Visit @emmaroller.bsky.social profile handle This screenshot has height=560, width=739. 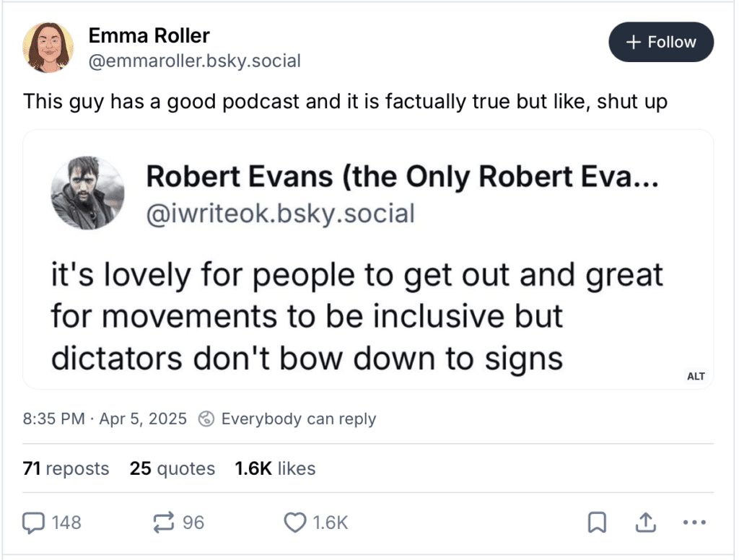(x=194, y=61)
